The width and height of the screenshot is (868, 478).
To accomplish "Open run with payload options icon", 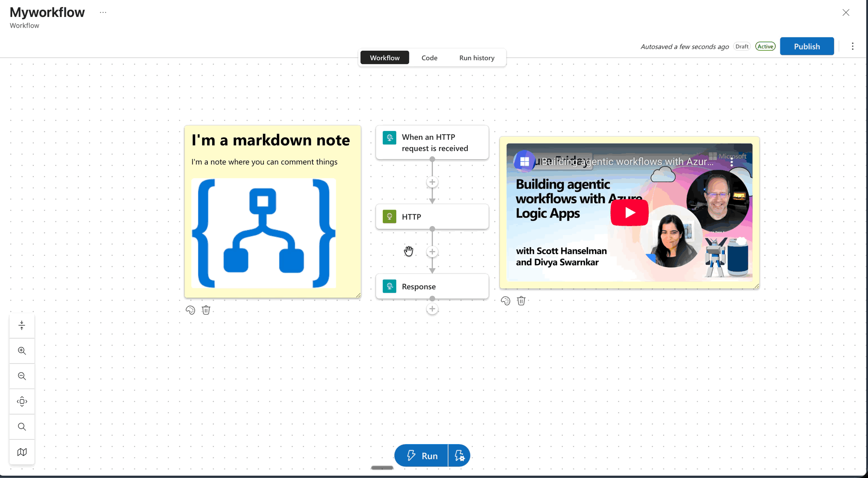I will point(459,455).
